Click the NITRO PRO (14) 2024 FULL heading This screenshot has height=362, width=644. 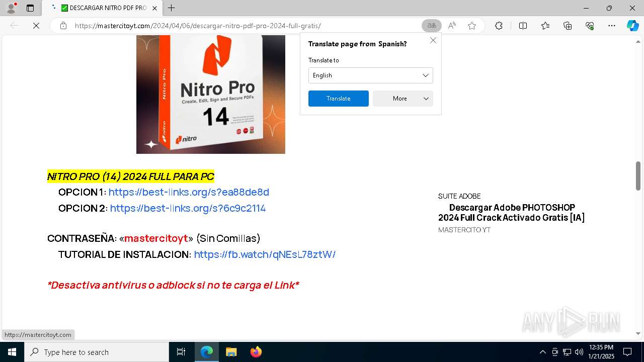point(131,176)
